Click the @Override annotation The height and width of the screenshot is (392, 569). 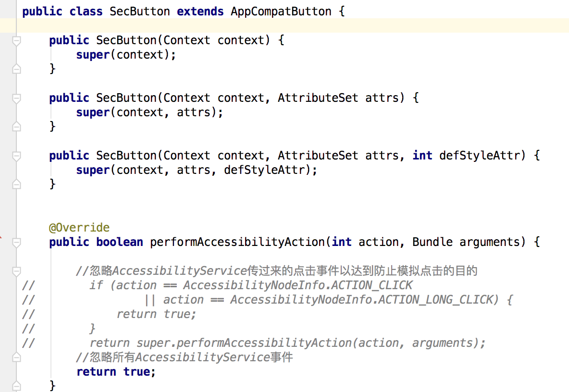coord(79,228)
